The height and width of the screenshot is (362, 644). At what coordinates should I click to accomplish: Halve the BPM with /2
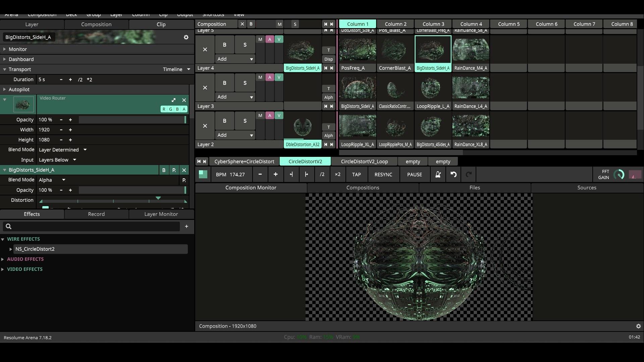coord(322,175)
